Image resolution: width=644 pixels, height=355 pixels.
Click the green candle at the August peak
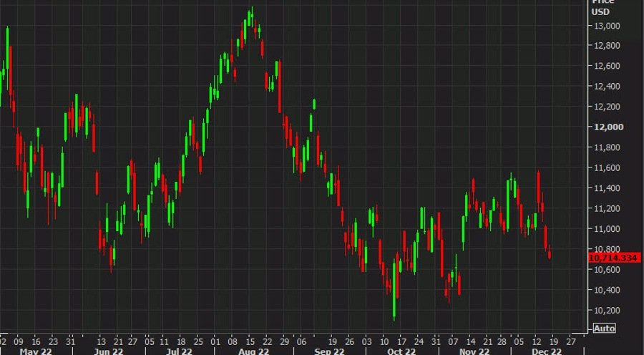(x=249, y=19)
